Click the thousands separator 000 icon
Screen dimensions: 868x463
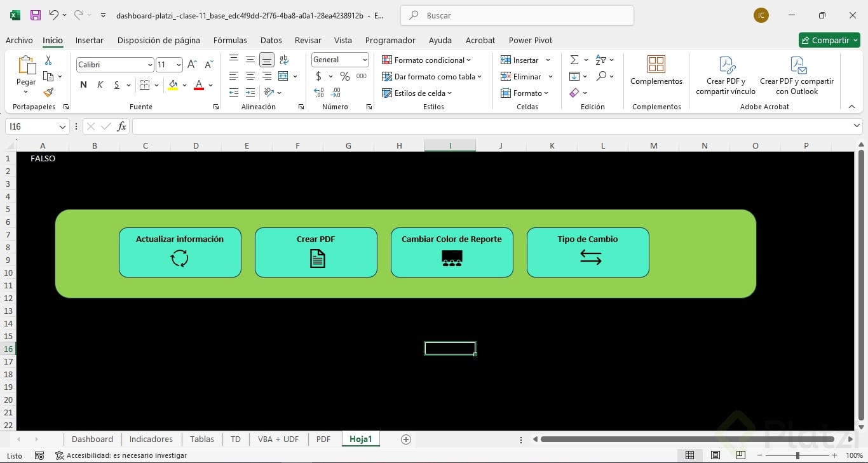tap(362, 76)
